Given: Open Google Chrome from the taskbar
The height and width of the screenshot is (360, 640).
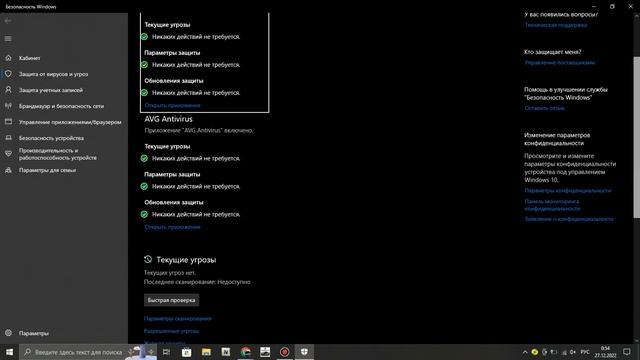Looking at the screenshot, I should point(245,352).
